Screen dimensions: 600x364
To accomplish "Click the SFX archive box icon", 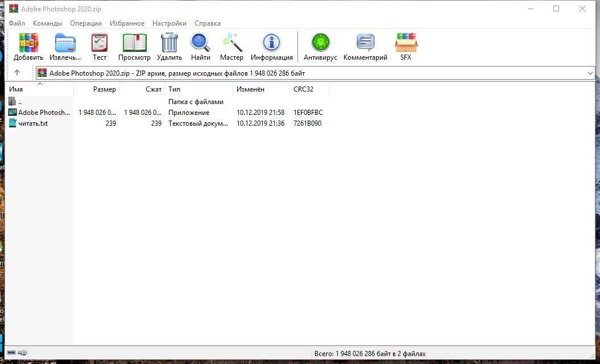I will pyautogui.click(x=406, y=43).
